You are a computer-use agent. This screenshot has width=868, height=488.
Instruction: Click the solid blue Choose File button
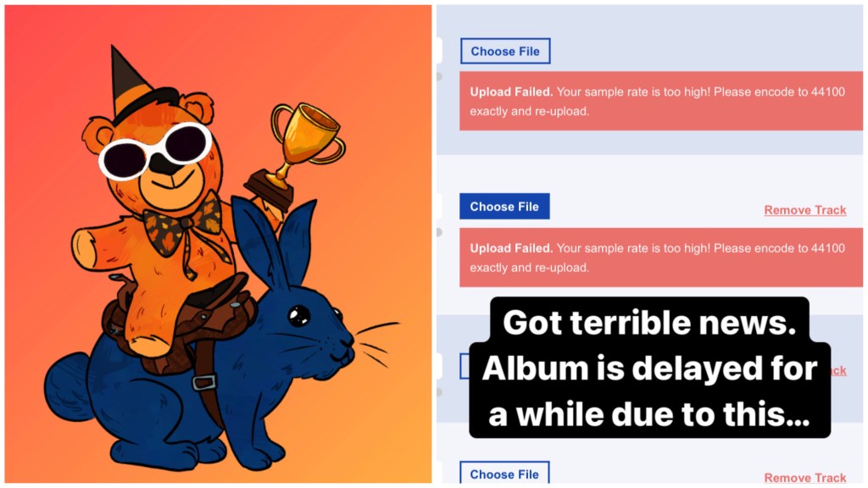pos(504,207)
